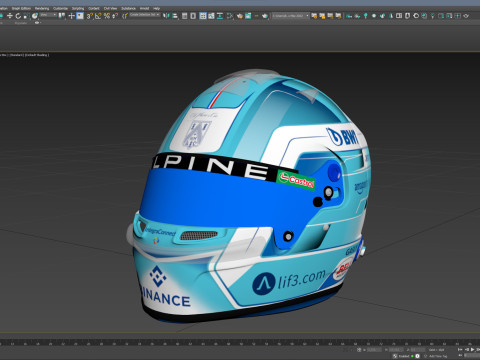Click the Render teapot icon
The width and height of the screenshot is (480, 360).
(x=265, y=16)
